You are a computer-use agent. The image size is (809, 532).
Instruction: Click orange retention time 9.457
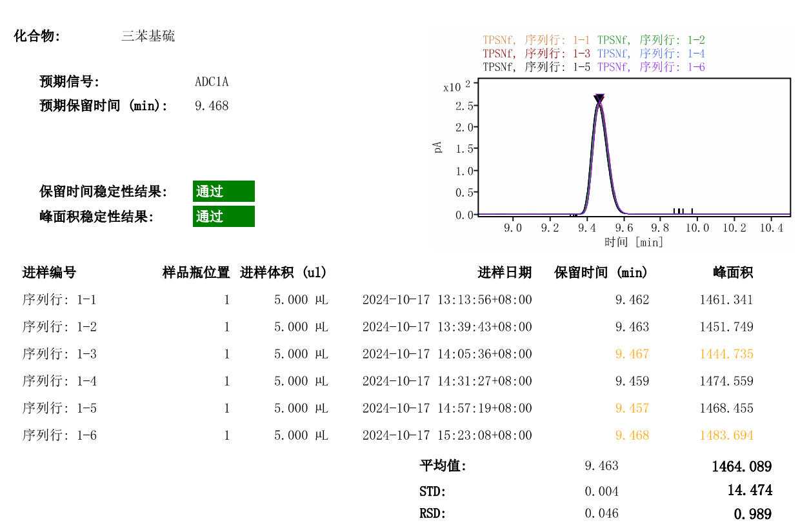632,408
